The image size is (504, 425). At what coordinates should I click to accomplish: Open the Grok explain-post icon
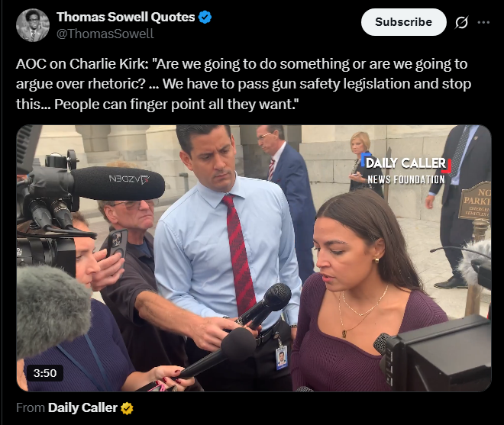coord(461,22)
